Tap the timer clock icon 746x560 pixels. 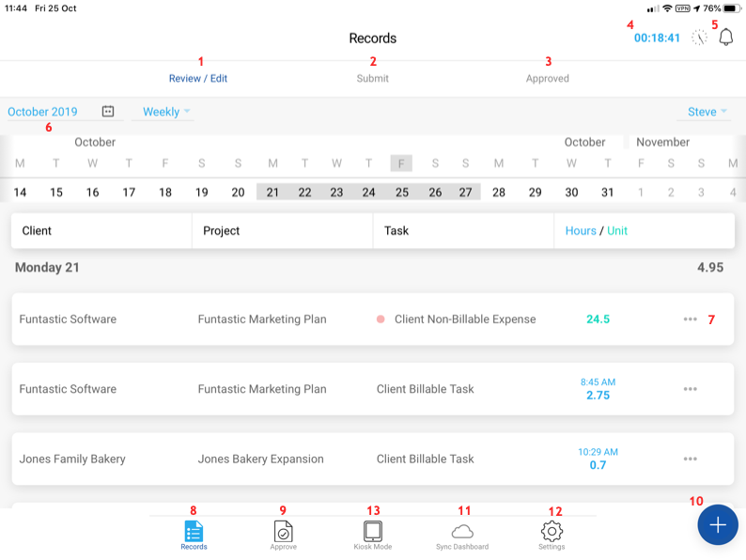699,37
